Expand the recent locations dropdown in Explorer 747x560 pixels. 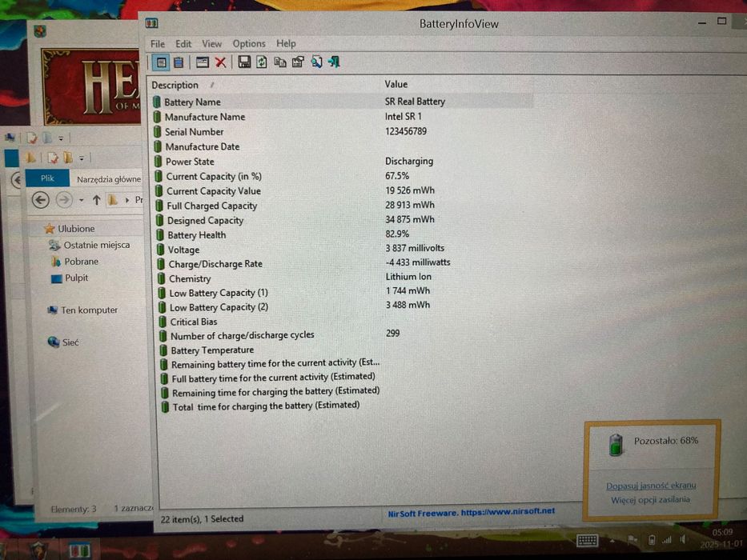point(82,201)
